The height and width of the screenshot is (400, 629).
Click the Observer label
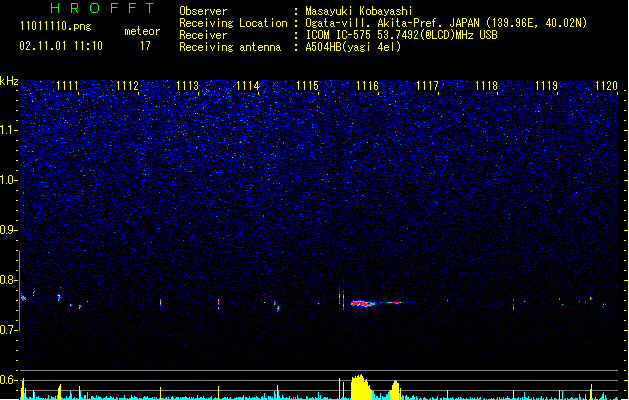(203, 11)
